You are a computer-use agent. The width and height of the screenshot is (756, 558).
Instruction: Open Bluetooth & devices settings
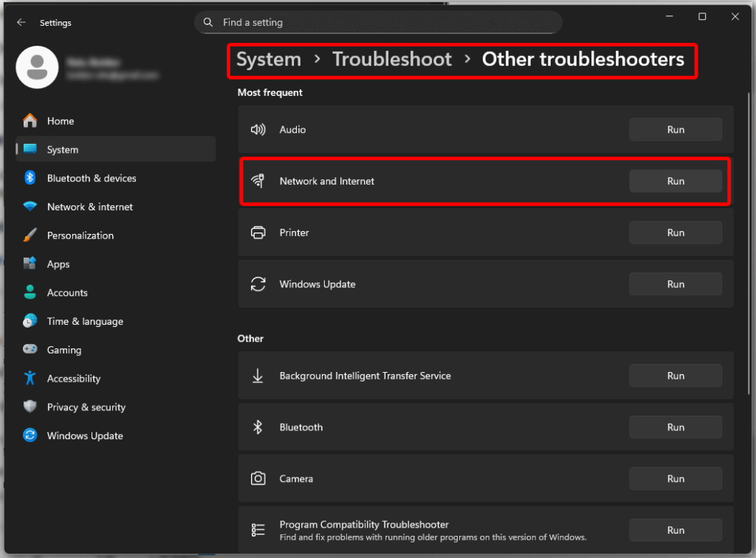click(x=116, y=179)
